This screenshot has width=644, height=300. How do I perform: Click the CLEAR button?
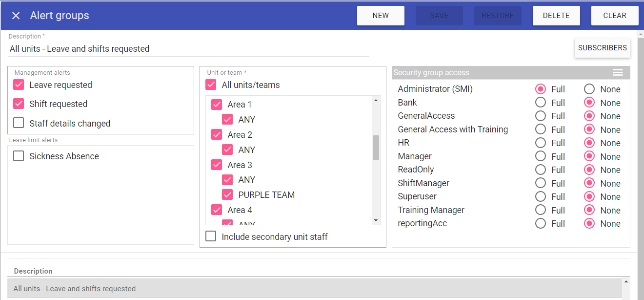(614, 16)
